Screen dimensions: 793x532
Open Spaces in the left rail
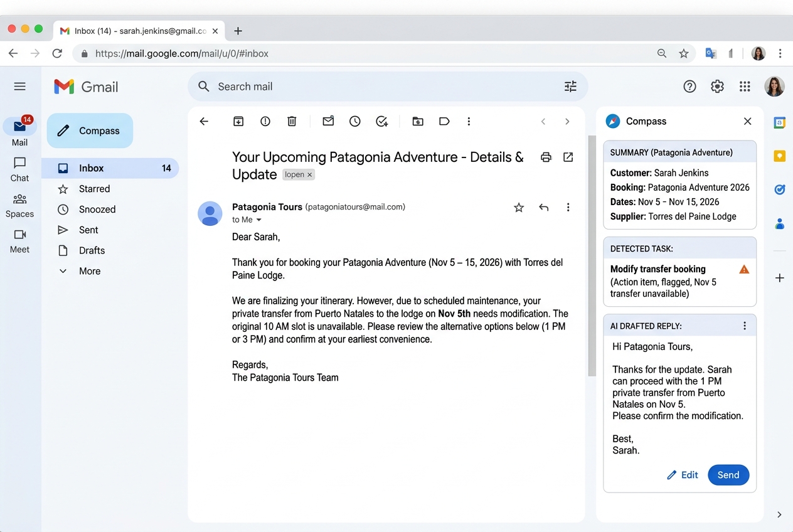20,206
